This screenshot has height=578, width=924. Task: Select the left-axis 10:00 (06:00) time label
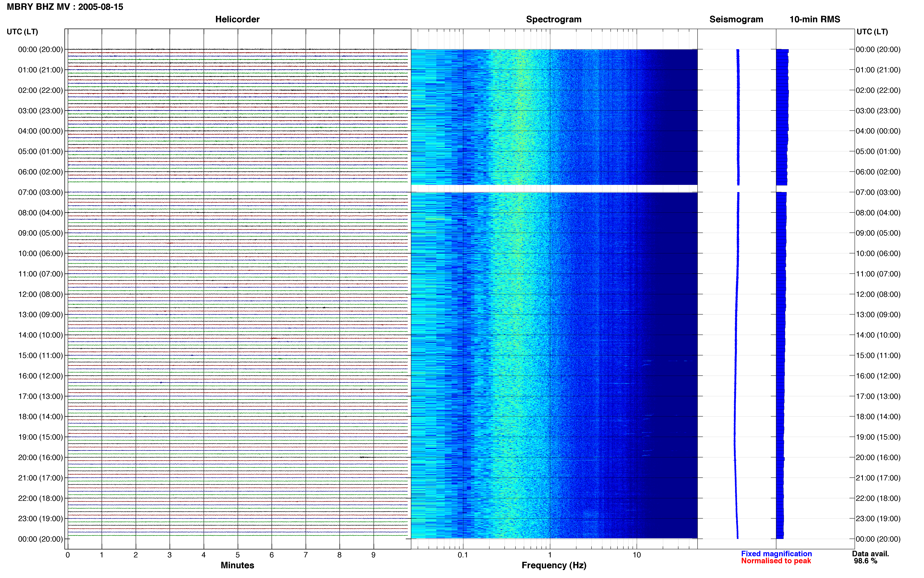[x=41, y=253]
